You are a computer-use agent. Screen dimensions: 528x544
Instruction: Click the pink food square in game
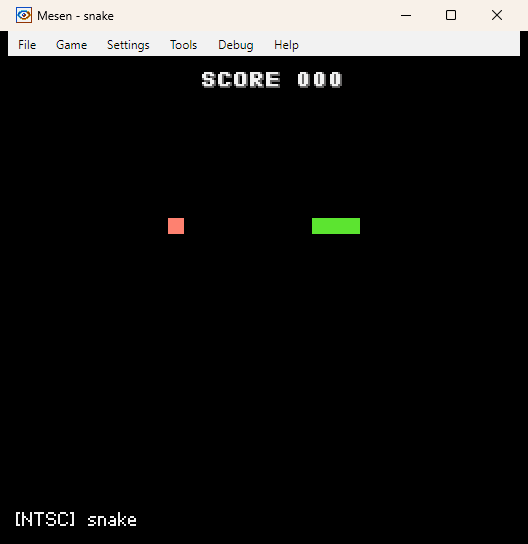176,226
